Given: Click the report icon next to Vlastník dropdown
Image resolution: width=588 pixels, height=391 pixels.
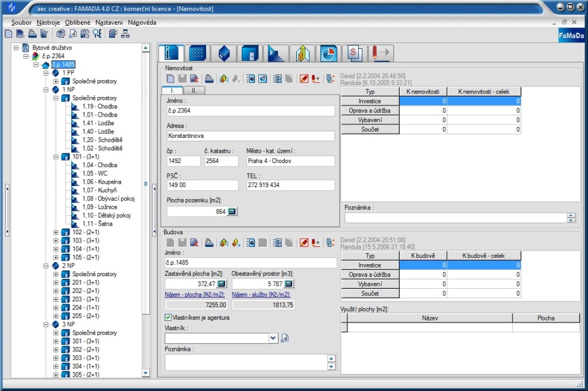Looking at the screenshot, I should click(285, 338).
